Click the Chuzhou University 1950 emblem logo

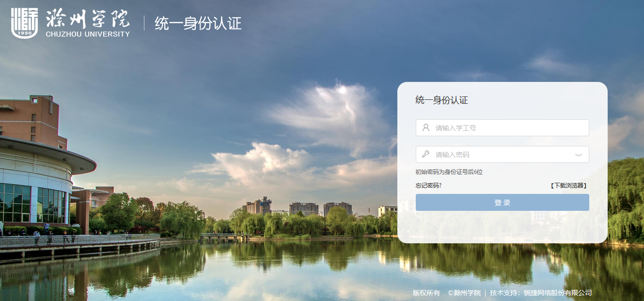(24, 23)
